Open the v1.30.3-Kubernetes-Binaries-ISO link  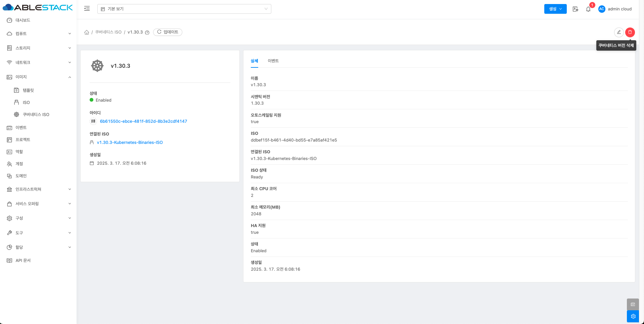pos(130,143)
